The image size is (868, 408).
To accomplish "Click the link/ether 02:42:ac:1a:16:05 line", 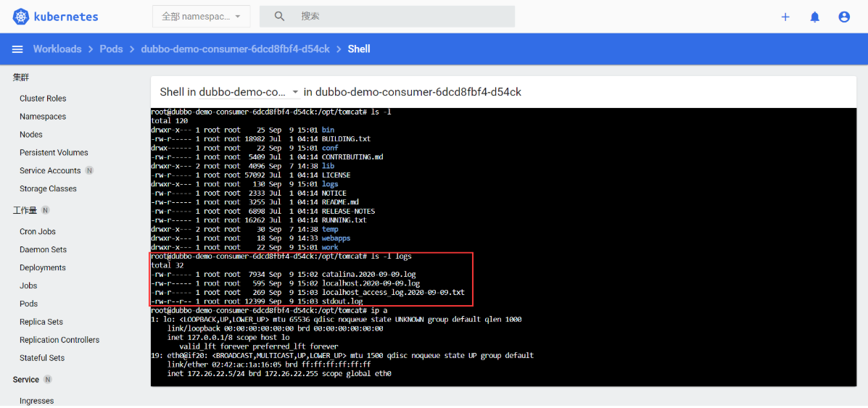I will pos(268,365).
